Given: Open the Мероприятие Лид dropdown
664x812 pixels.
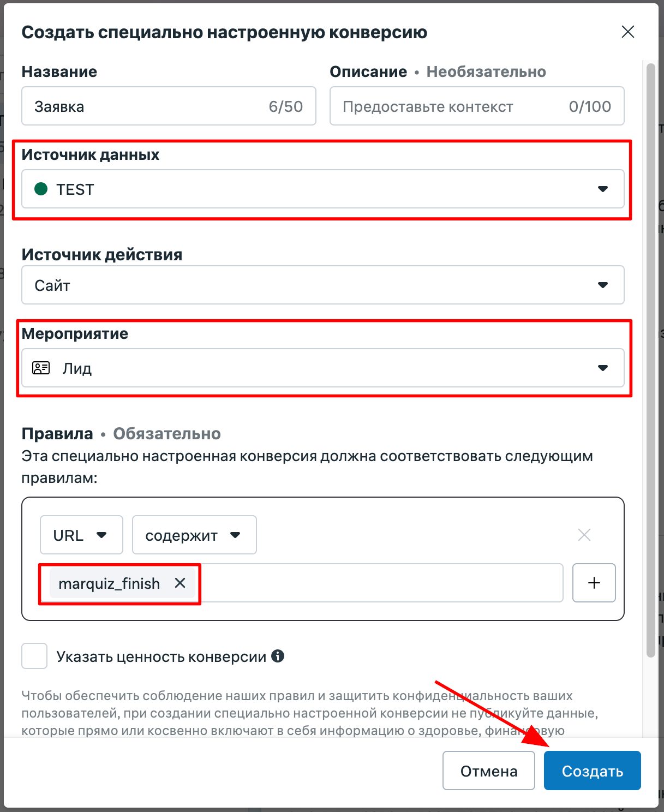Looking at the screenshot, I should pos(323,368).
